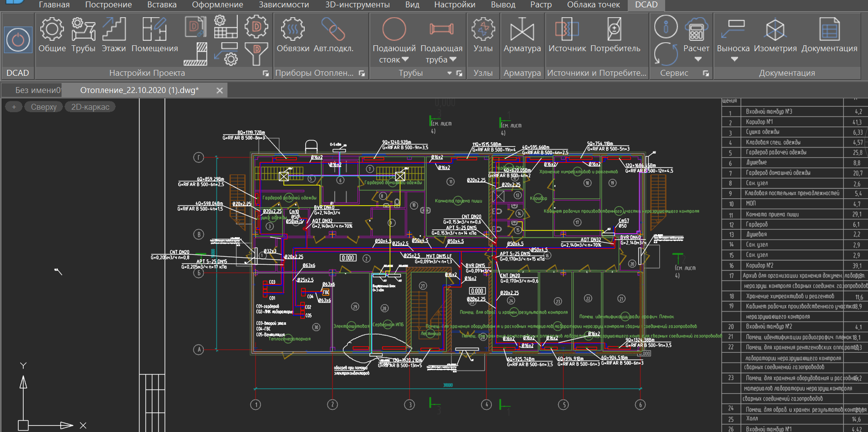
Task: Select the Обвязки radiator piping tool
Action: pos(293,34)
